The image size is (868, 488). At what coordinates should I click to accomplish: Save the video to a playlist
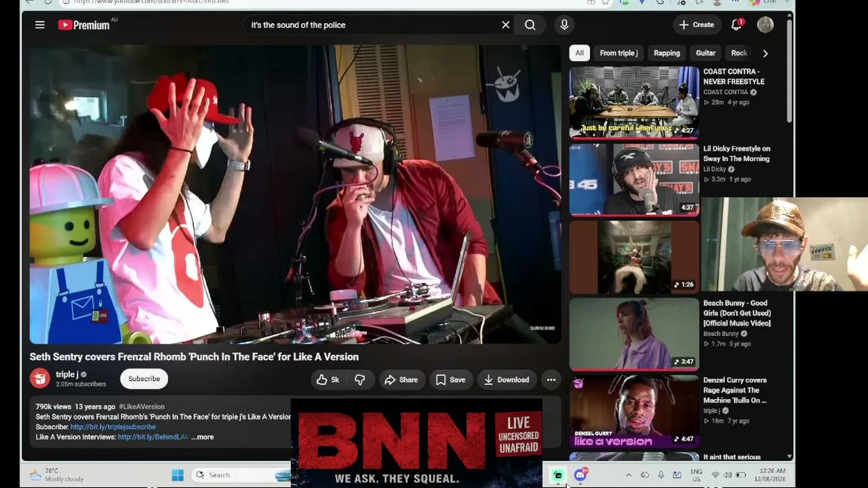(x=451, y=380)
